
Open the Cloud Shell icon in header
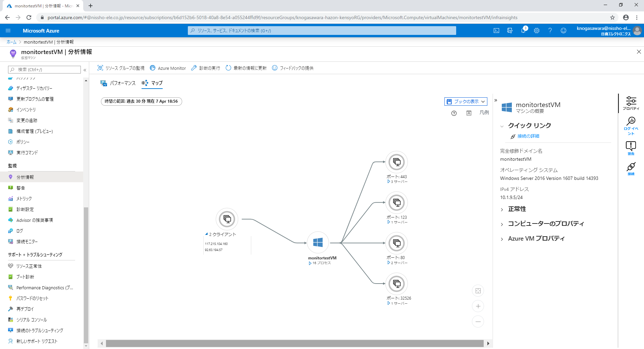click(496, 31)
